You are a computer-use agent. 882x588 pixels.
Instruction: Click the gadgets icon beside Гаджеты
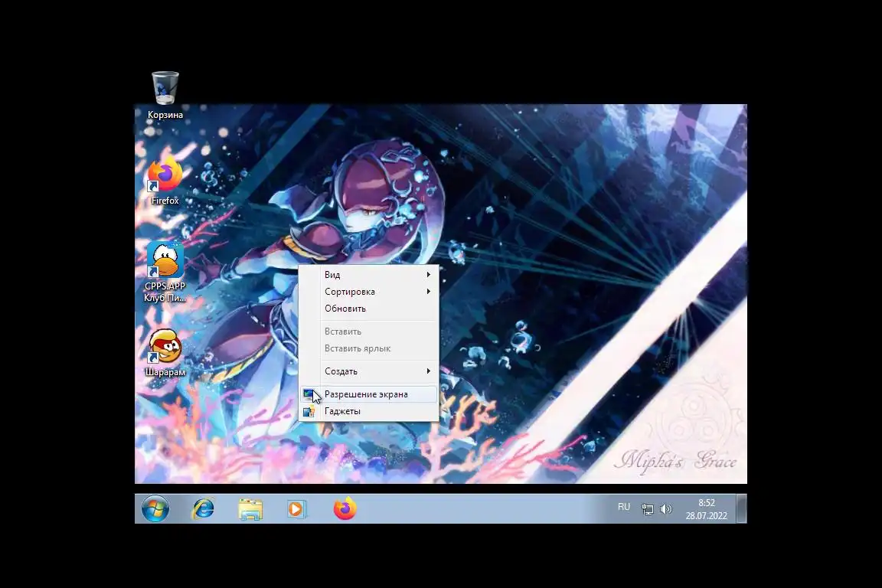pos(309,411)
